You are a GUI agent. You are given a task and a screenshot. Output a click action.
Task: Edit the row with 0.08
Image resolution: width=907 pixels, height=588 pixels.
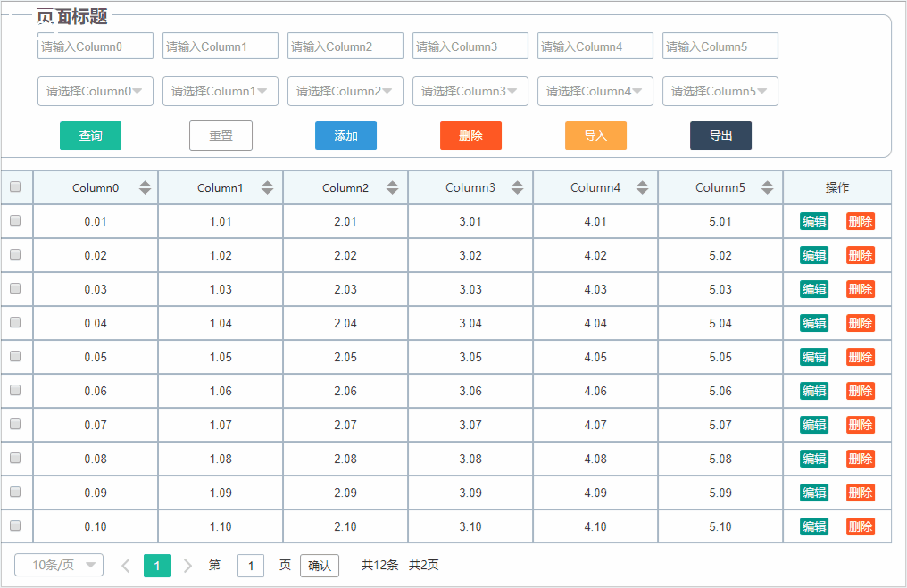(x=814, y=459)
